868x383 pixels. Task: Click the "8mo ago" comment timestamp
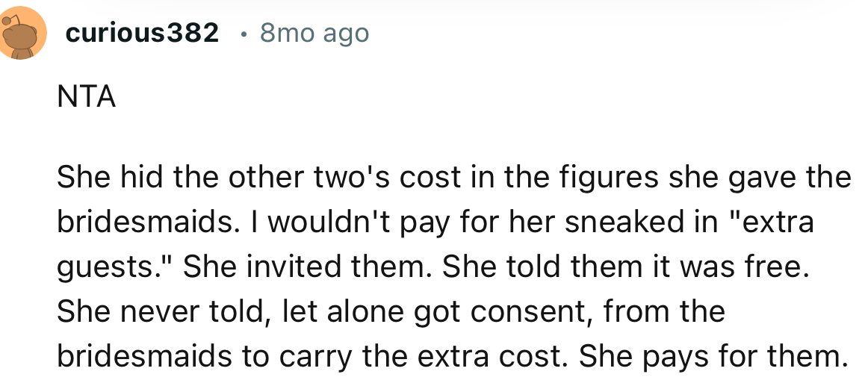(x=314, y=33)
